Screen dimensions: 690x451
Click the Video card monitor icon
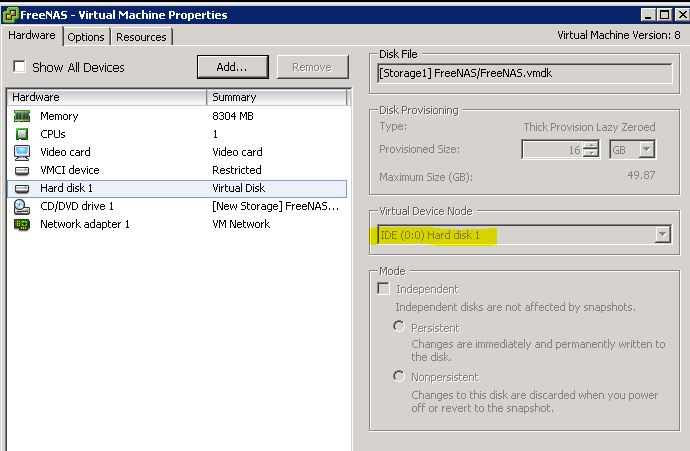pyautogui.click(x=22, y=152)
